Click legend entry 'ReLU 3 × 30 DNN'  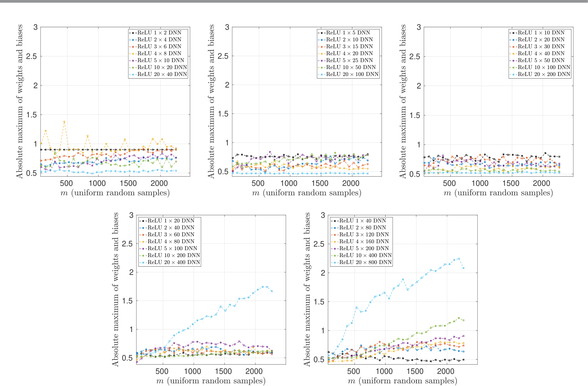click(x=537, y=46)
